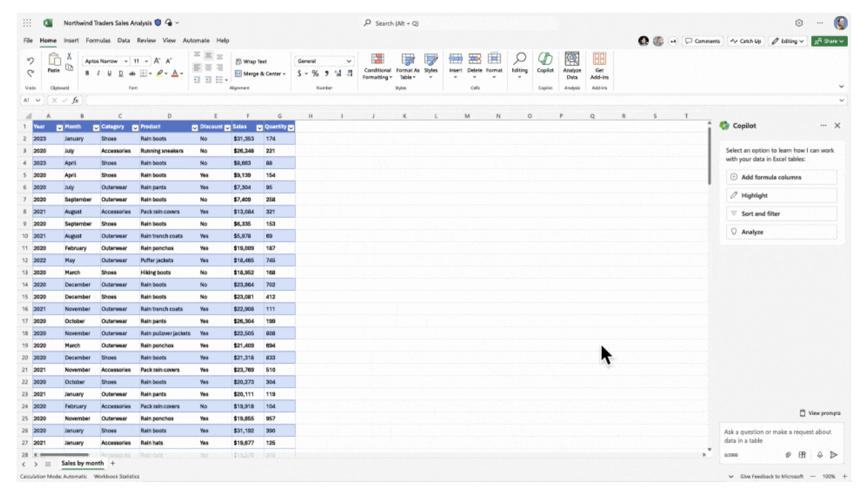Toggle Italic formatting

point(98,74)
